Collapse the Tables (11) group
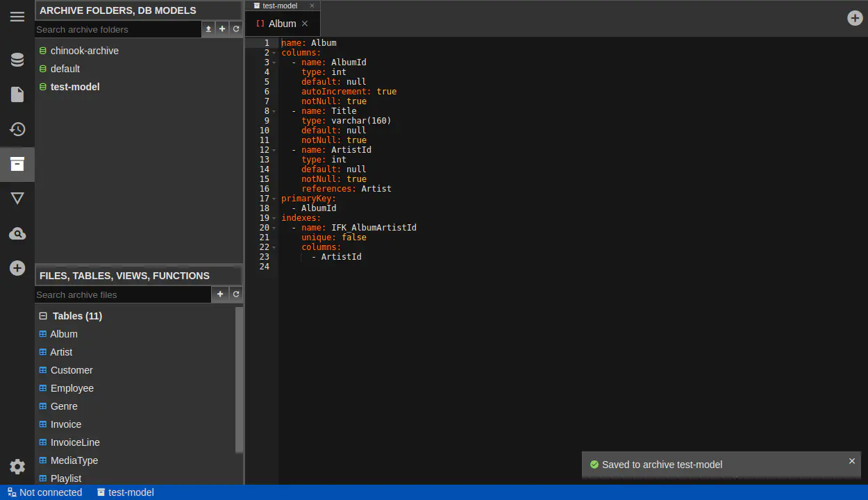 click(43, 316)
